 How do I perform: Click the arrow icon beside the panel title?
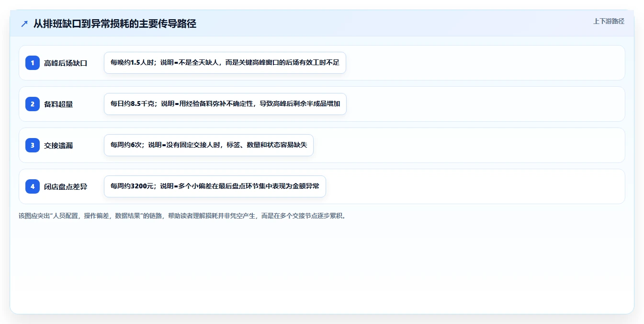click(24, 23)
